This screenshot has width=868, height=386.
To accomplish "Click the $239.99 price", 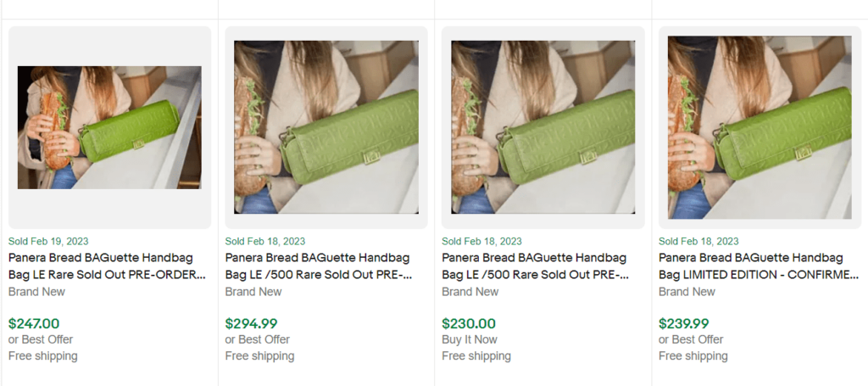I will [x=684, y=323].
